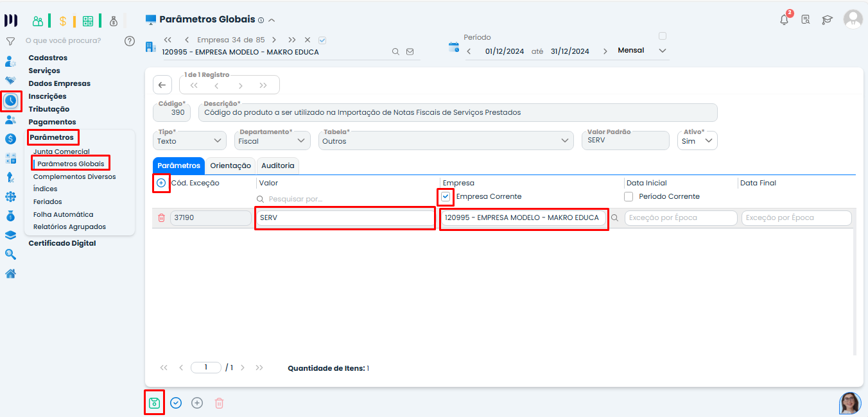Go to previous period arrow
Image resolution: width=868 pixels, height=417 pixels.
coord(469,51)
